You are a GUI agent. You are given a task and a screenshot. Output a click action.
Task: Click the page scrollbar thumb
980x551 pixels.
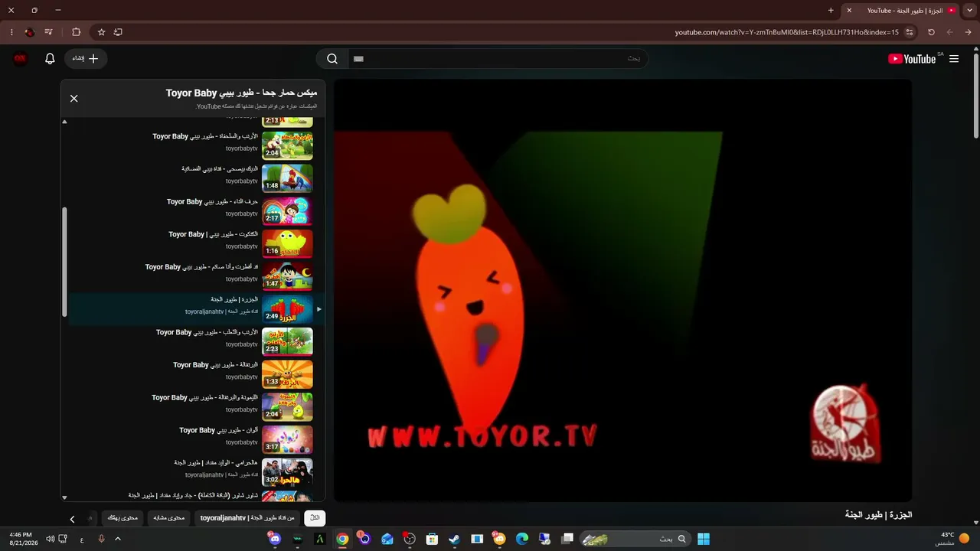click(976, 95)
